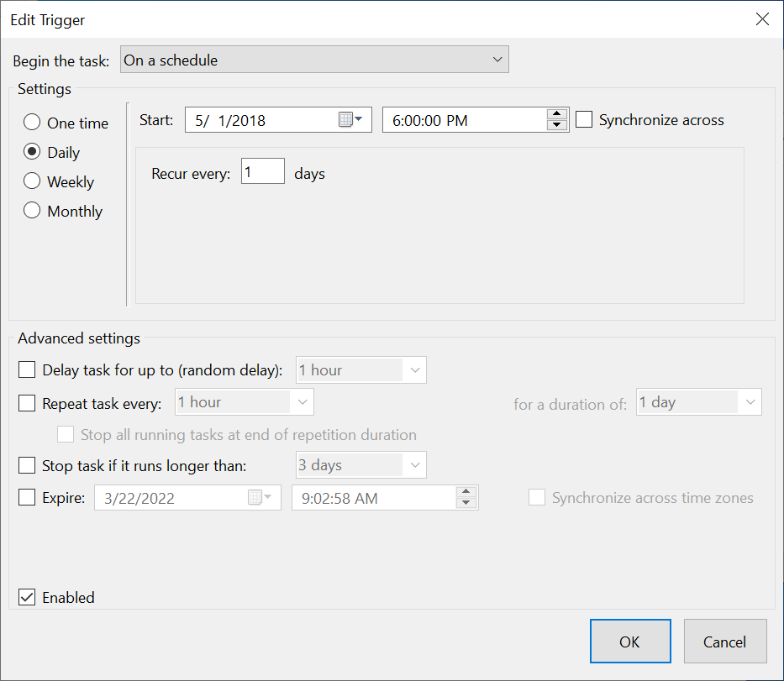This screenshot has height=681, width=784.
Task: Select the One time radio button
Action: click(32, 123)
